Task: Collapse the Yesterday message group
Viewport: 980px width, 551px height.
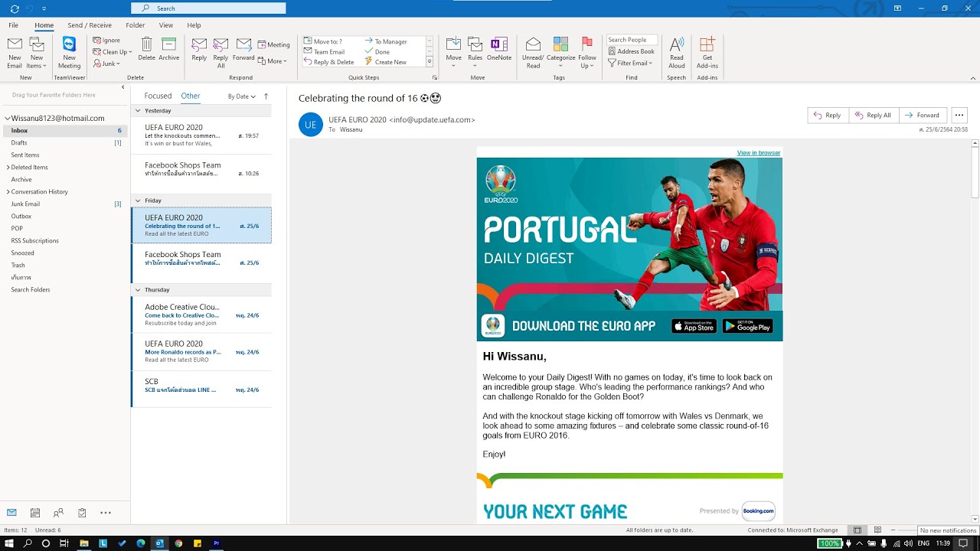Action: coord(138,111)
